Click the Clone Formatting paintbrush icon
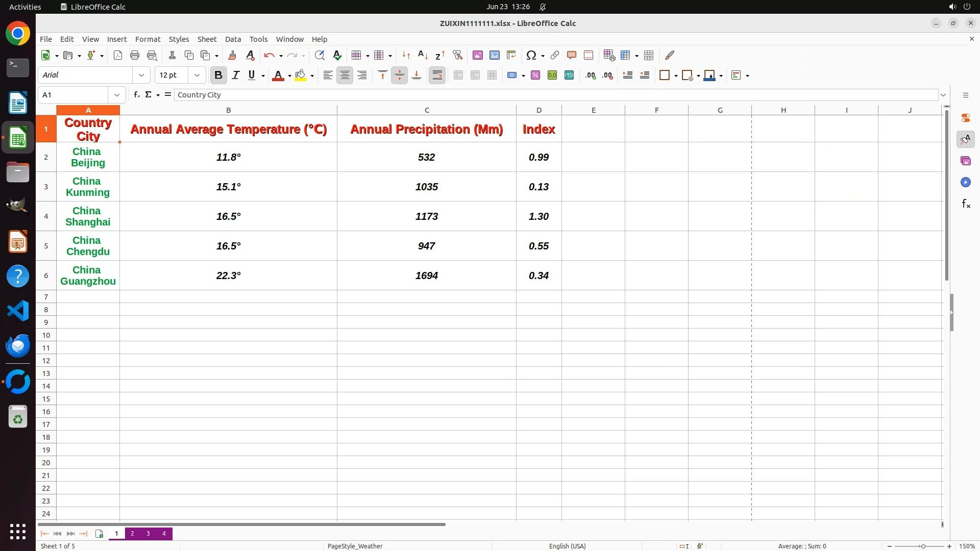The image size is (980, 551). (x=232, y=55)
